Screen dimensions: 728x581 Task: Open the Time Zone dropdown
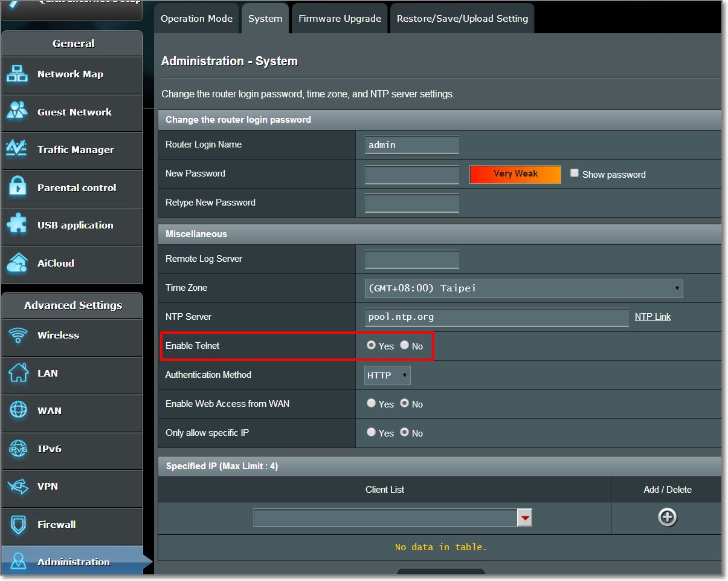pos(524,288)
